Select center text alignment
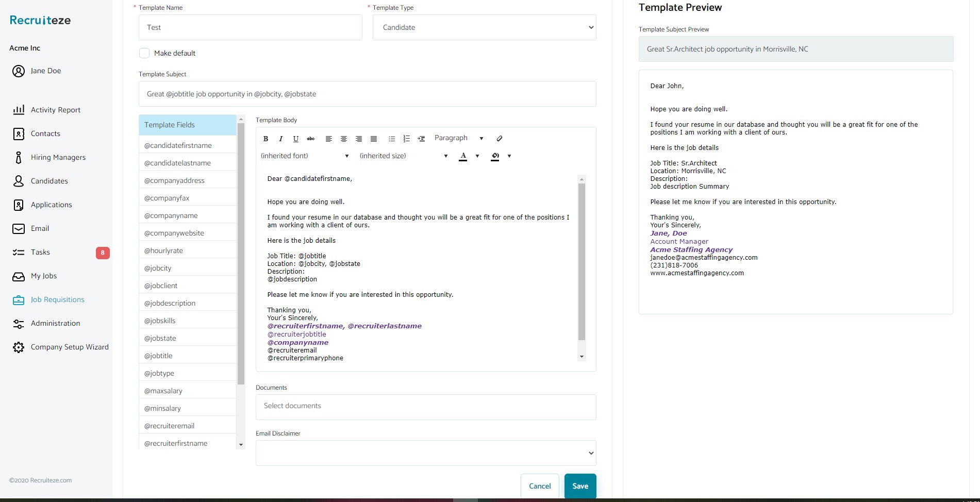Image resolution: width=980 pixels, height=502 pixels. pos(343,138)
